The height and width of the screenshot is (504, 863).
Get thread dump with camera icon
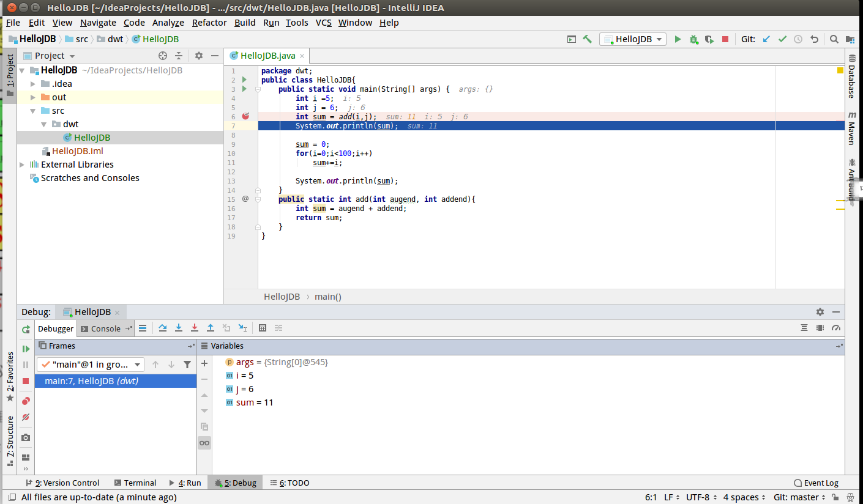(26, 437)
